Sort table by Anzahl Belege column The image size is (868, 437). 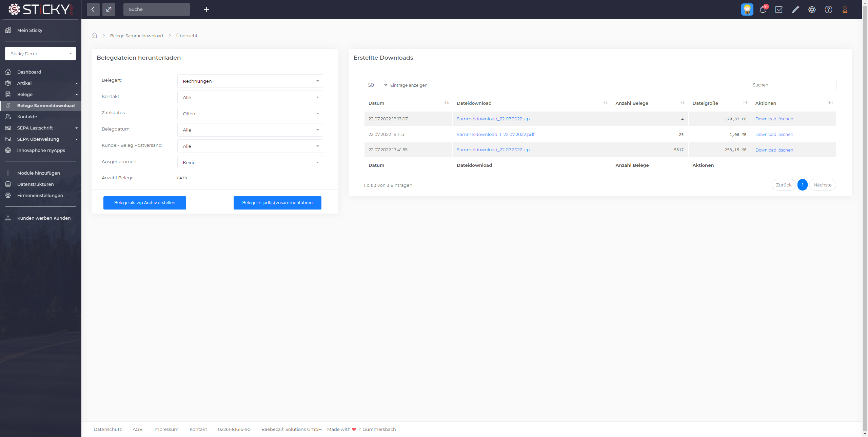649,103
